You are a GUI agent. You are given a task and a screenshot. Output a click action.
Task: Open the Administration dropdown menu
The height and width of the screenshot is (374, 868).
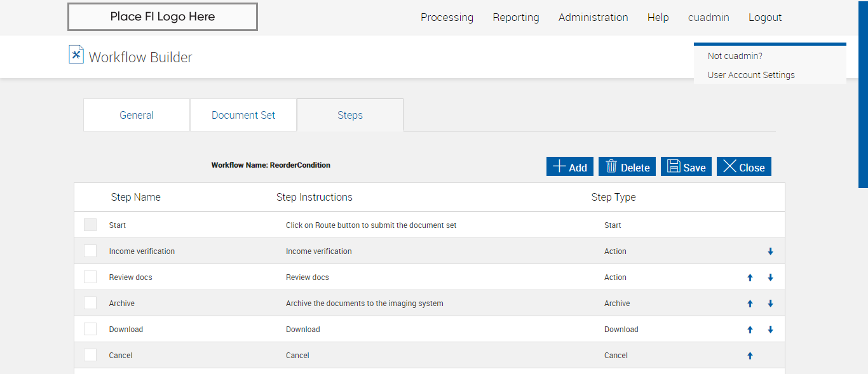[x=593, y=18]
